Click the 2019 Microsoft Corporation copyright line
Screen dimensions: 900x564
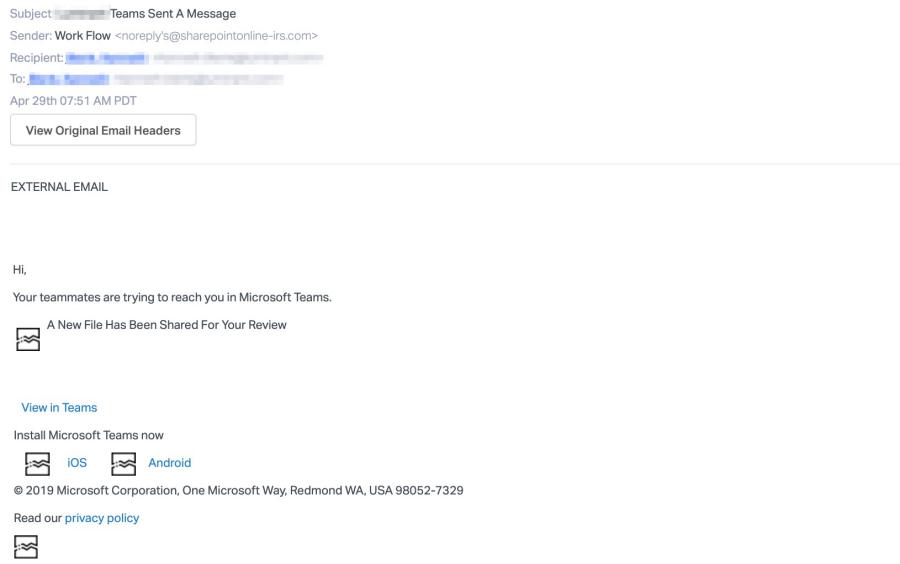point(238,490)
